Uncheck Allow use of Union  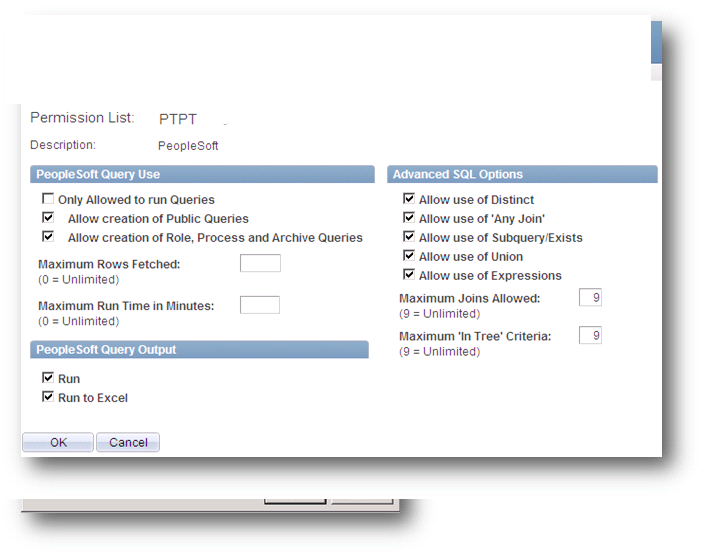[x=409, y=255]
